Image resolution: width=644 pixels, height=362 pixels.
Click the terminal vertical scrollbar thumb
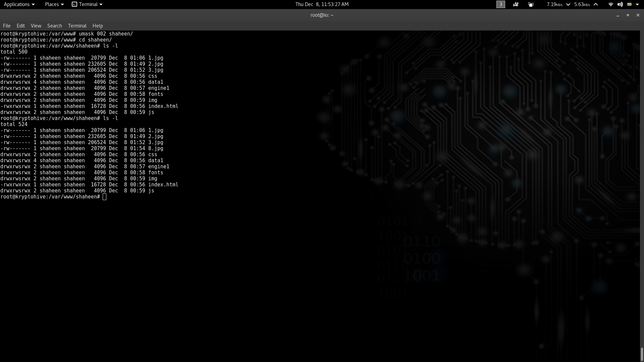tap(642, 355)
